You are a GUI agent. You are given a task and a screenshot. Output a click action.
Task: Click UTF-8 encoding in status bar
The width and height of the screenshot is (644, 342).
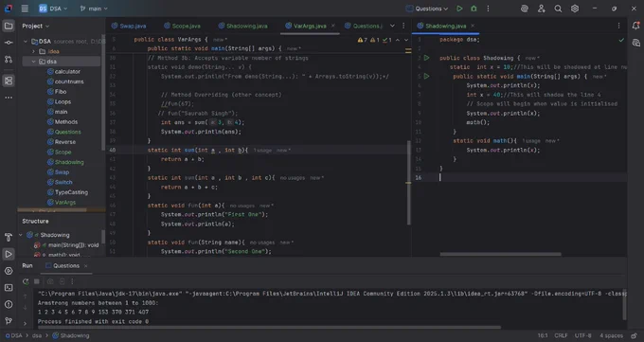(x=582, y=335)
